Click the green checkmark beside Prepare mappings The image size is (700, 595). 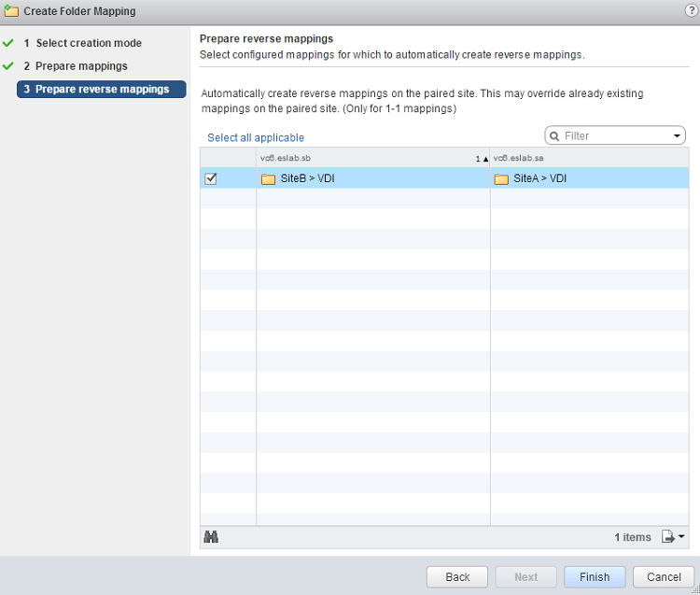[x=8, y=66]
